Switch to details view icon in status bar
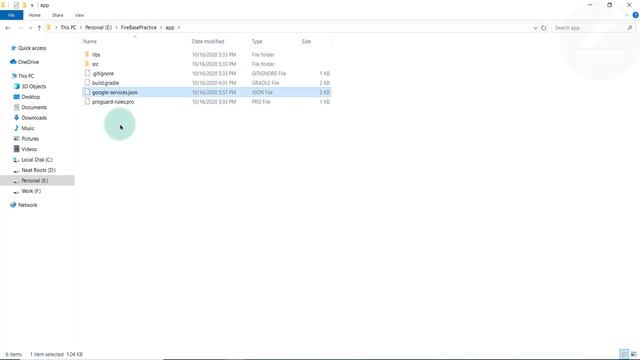Image resolution: width=640 pixels, height=360 pixels. click(x=624, y=354)
